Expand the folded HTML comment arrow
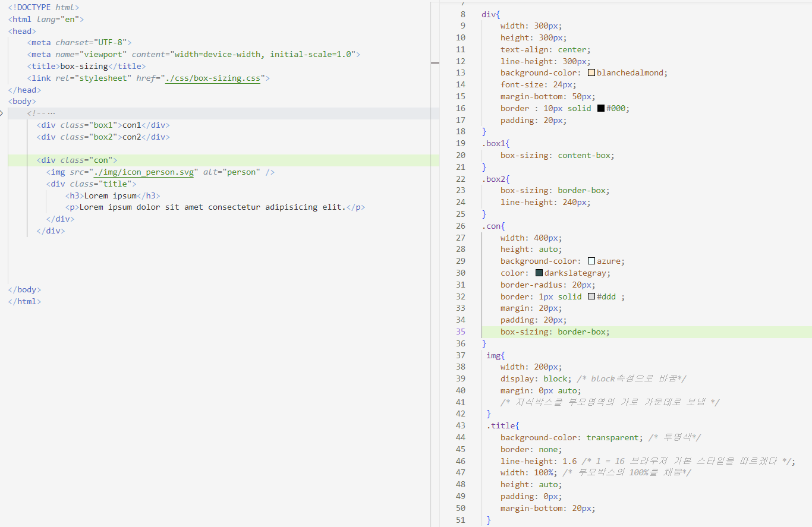The height and width of the screenshot is (527, 812). (2, 113)
